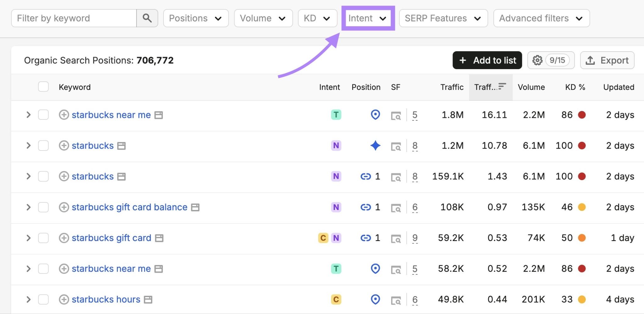Click the Filter by keyword input field
Screen dimensions: 644x314
[x=74, y=18]
